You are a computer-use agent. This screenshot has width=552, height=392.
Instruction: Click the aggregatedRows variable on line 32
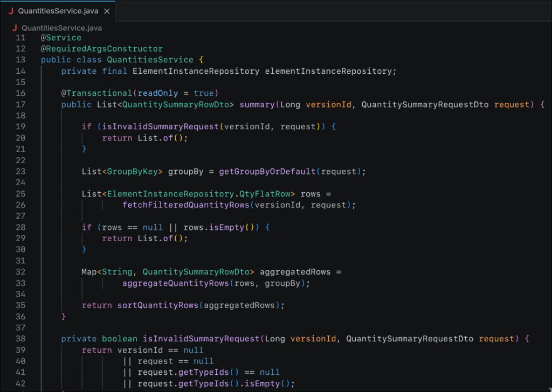(x=295, y=272)
